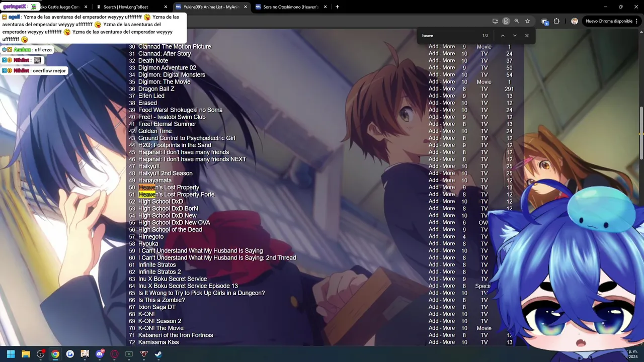644x362 pixels.
Task: Close the Yukine09's Anime List tab
Action: point(245,7)
